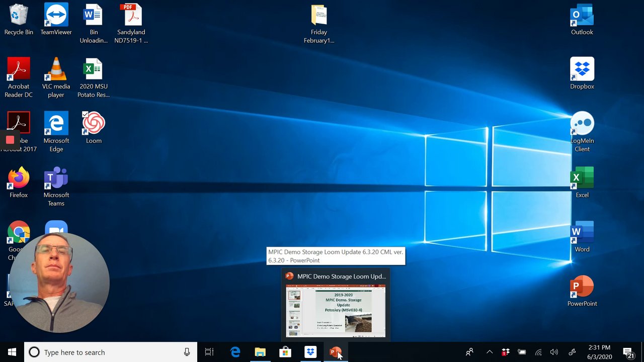Select the Friday February1... folder
The height and width of the screenshot is (362, 644).
point(319,24)
